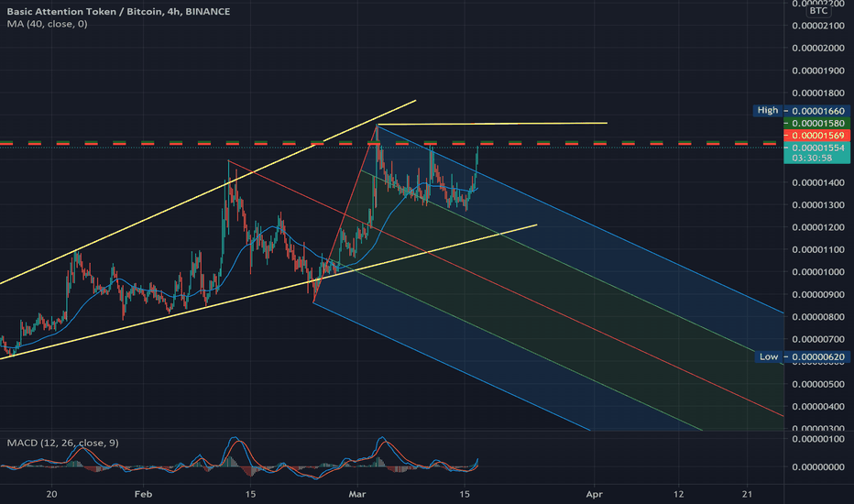The width and height of the screenshot is (854, 504).
Task: Click the High price label tag
Action: [767, 111]
